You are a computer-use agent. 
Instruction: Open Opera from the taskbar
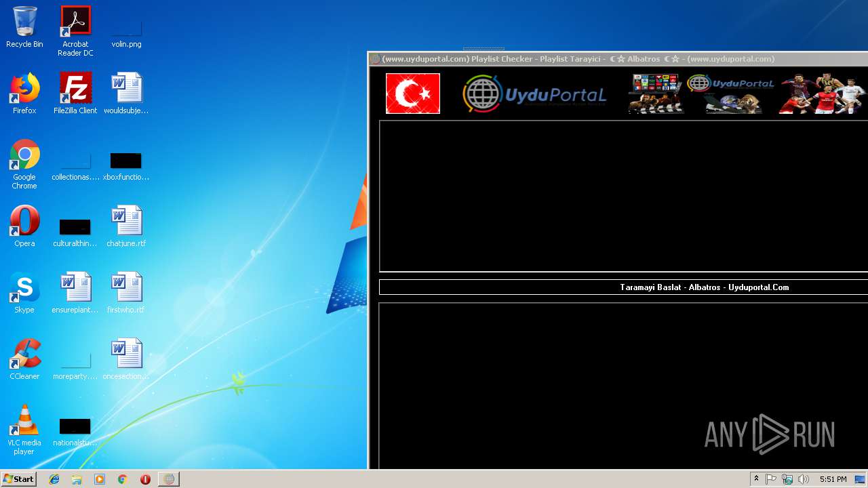click(x=145, y=479)
